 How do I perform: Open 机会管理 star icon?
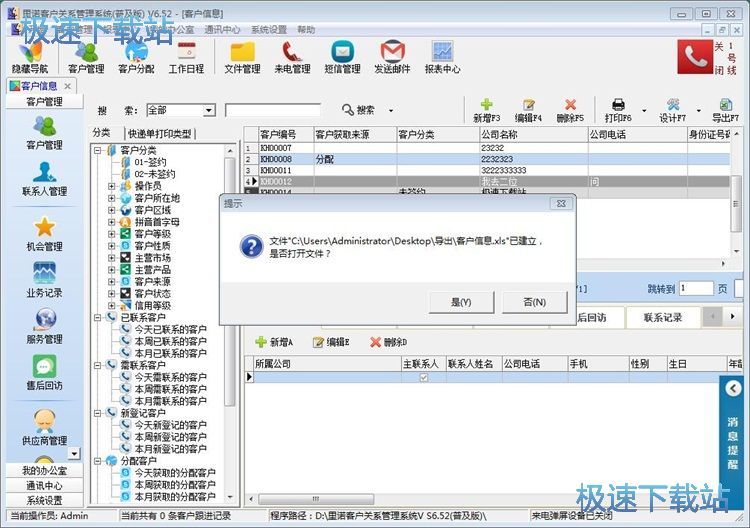pyautogui.click(x=44, y=234)
